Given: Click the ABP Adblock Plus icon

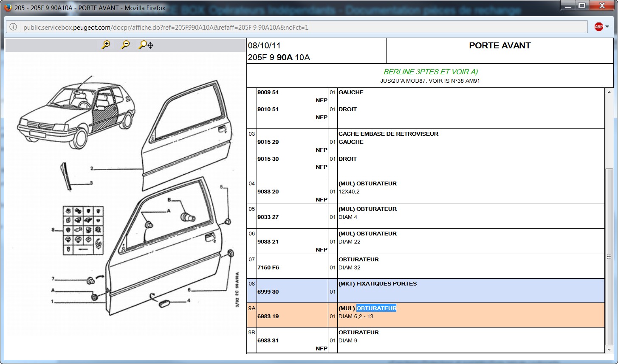Looking at the screenshot, I should click(x=598, y=27).
